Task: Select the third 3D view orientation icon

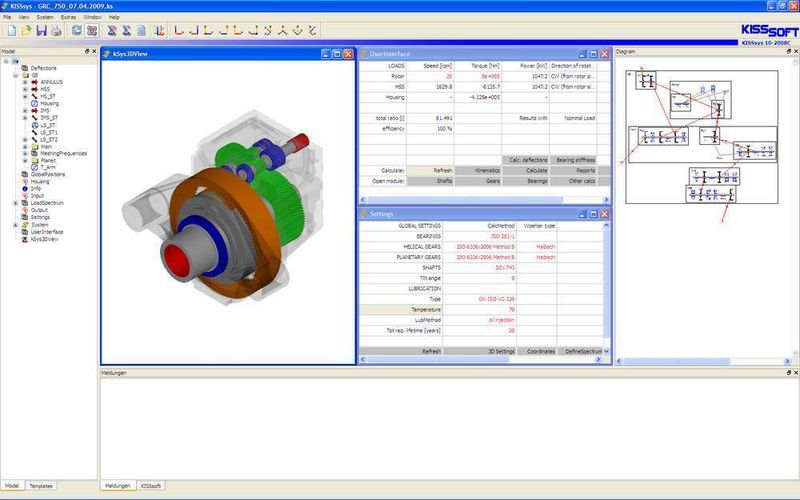Action: coord(208,31)
